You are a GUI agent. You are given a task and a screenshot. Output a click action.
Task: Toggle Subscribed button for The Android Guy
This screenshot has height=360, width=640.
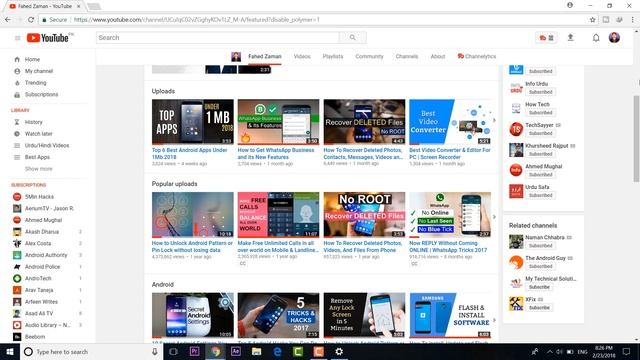[540, 267]
